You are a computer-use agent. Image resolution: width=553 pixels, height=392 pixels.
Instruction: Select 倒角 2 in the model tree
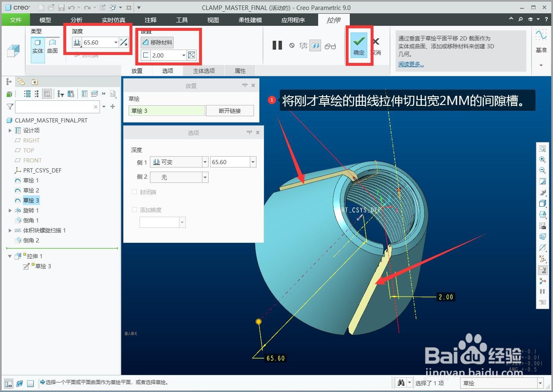point(31,240)
